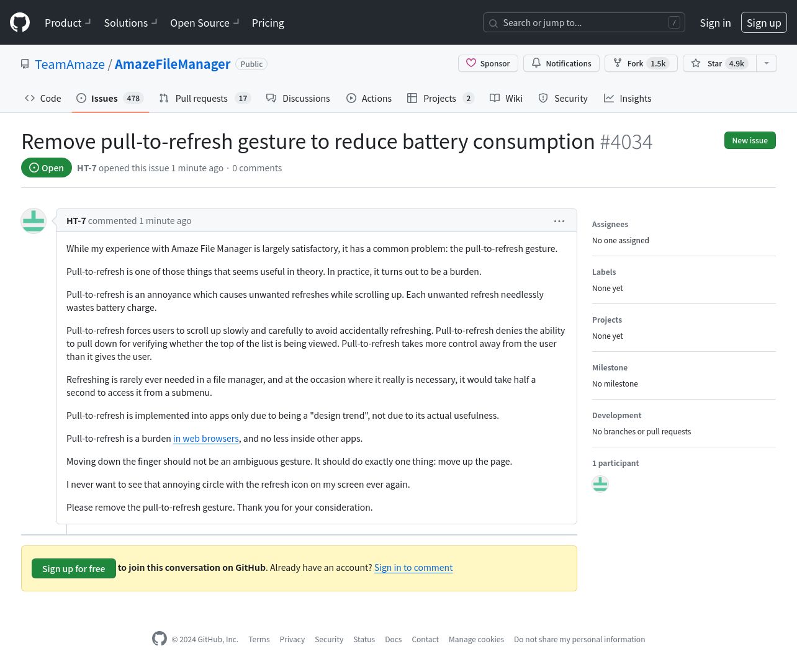This screenshot has width=797, height=672.
Task: Click Sign in to comment link
Action: point(413,568)
